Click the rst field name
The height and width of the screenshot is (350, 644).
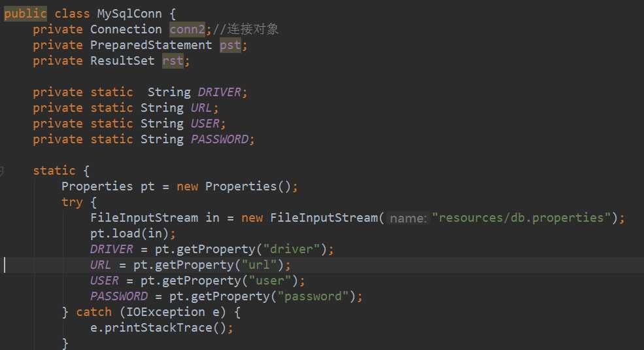tap(173, 61)
